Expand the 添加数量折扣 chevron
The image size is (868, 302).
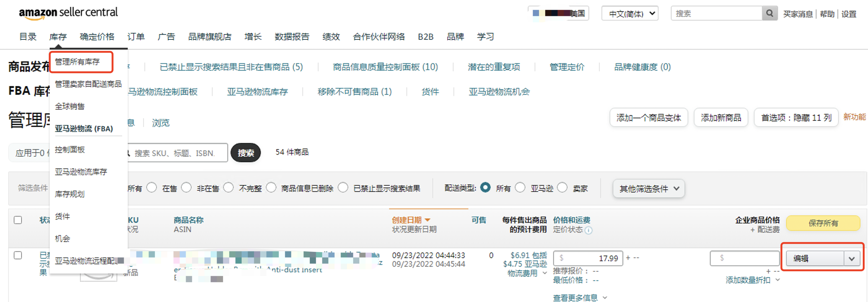pyautogui.click(x=778, y=280)
